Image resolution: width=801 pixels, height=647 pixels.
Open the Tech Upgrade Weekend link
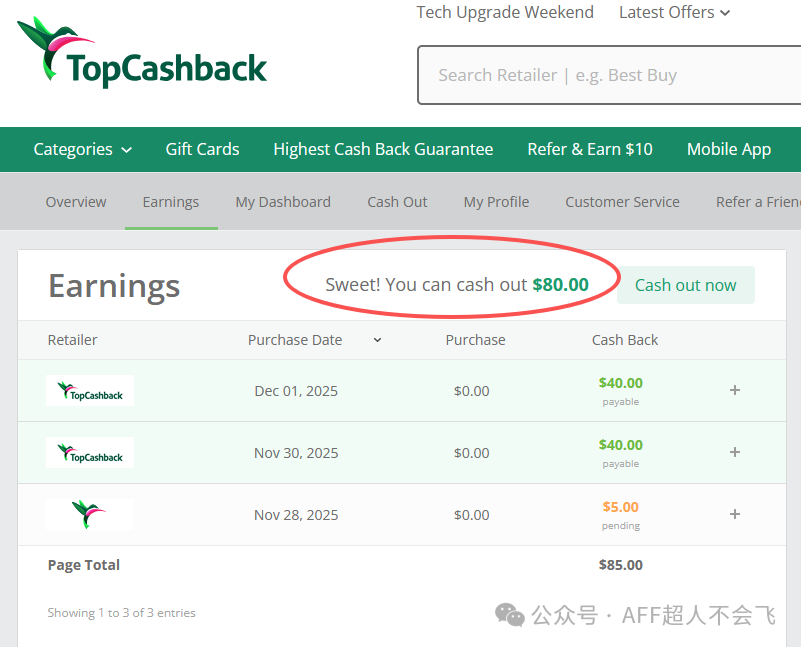505,12
